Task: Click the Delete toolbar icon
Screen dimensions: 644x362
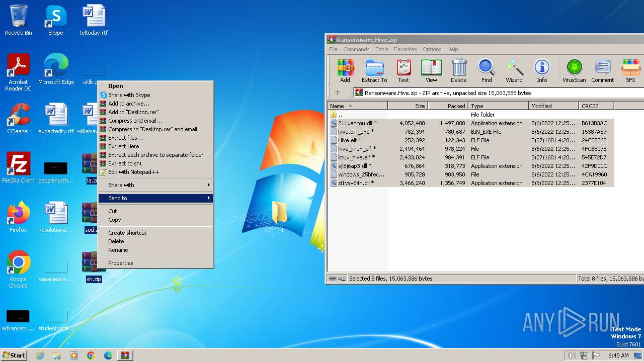Action: 458,71
